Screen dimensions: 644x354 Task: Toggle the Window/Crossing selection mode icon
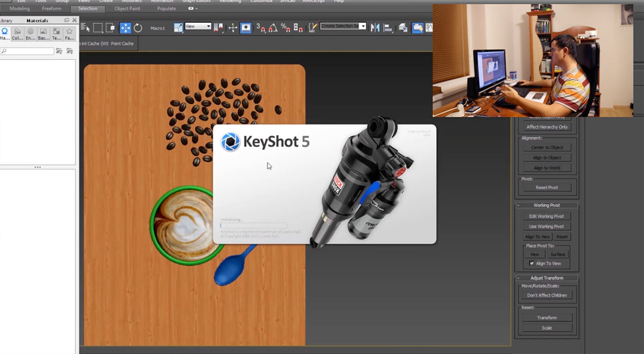[x=110, y=28]
